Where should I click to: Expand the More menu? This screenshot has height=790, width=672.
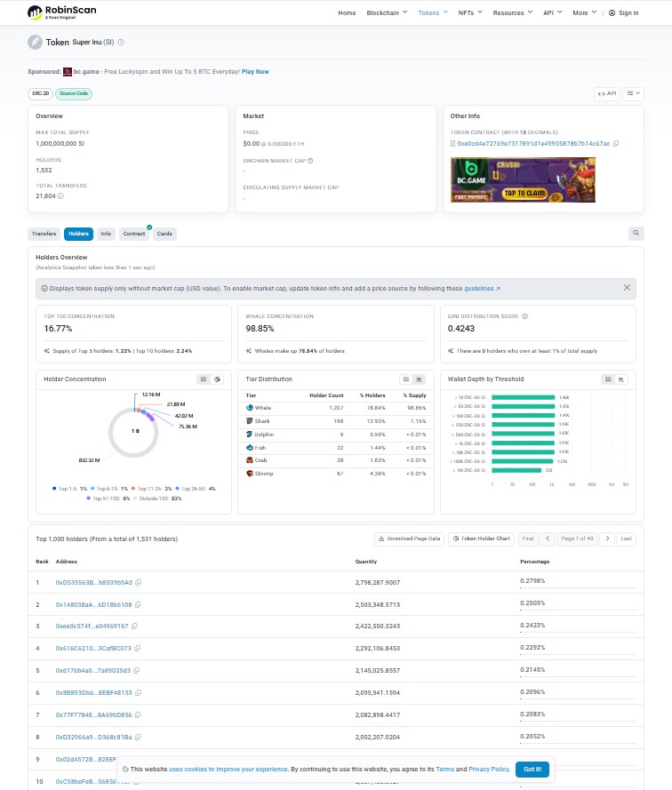[584, 12]
